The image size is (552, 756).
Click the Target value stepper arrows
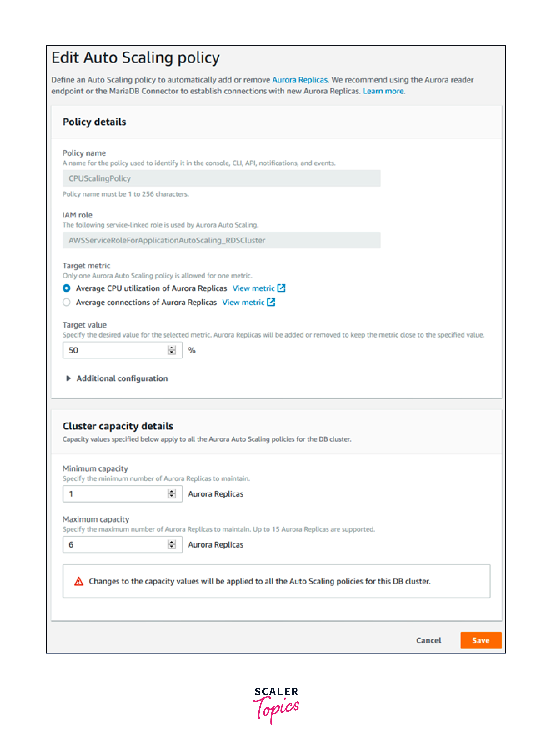click(172, 350)
